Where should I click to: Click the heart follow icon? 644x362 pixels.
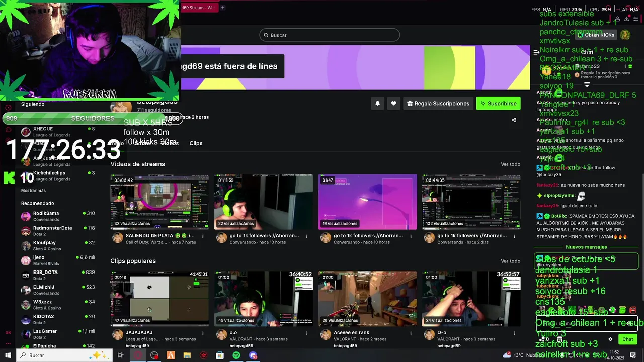coord(393,103)
